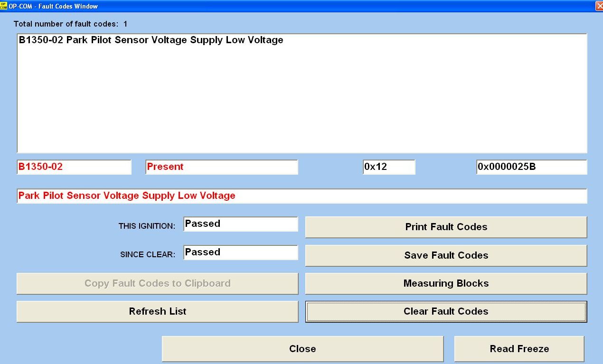Select the B1350-02 fault in the list
The image size is (603, 364).
(151, 40)
